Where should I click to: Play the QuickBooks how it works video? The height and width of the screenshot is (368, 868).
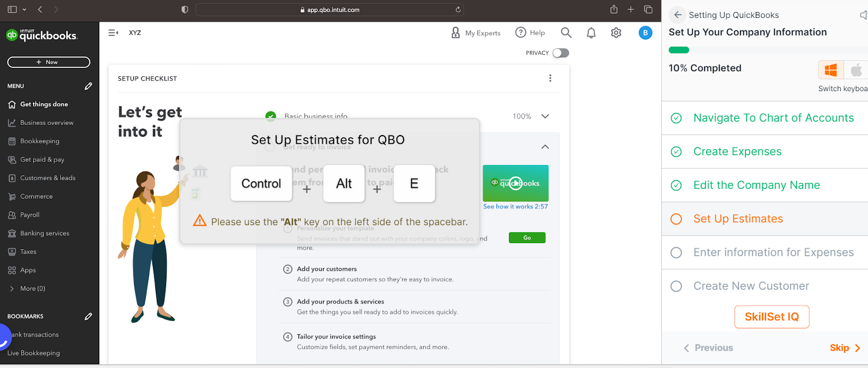coord(515,183)
